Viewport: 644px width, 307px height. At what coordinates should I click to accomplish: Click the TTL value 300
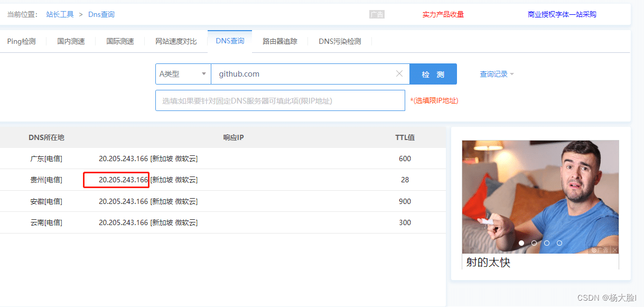405,222
